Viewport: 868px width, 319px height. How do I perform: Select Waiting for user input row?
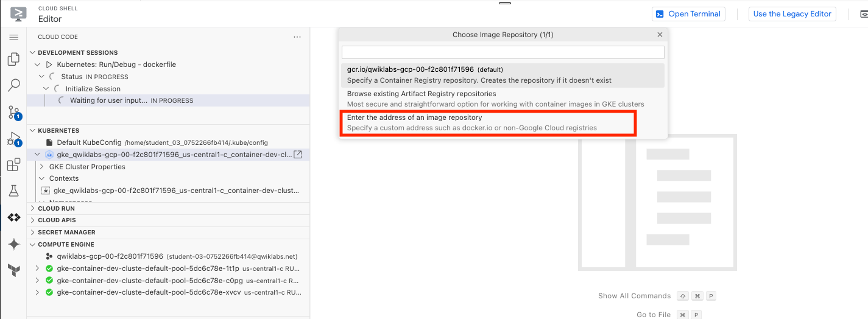point(169,100)
